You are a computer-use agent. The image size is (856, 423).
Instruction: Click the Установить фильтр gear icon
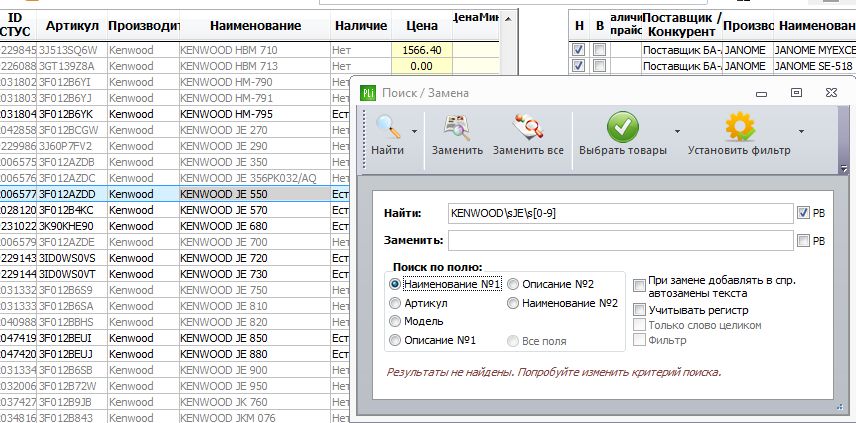pos(739,127)
